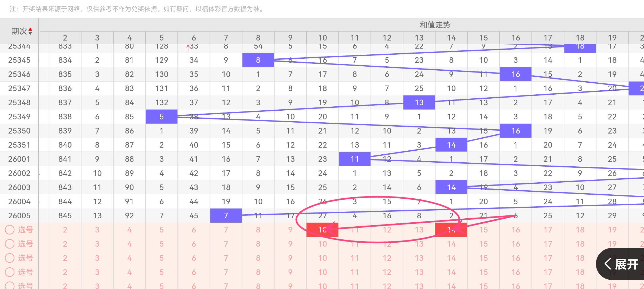Select the radio circle of the first 选号 row
This screenshot has height=289, width=644.
click(10, 230)
